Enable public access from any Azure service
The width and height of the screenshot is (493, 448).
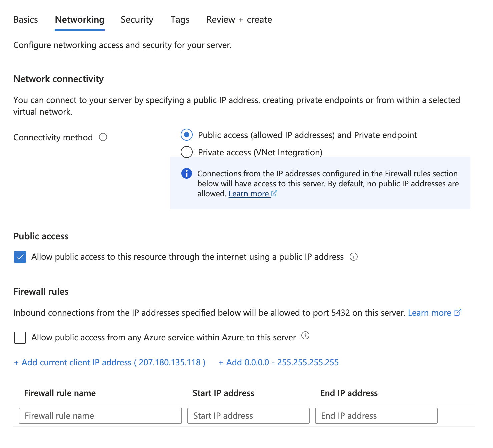tap(20, 337)
